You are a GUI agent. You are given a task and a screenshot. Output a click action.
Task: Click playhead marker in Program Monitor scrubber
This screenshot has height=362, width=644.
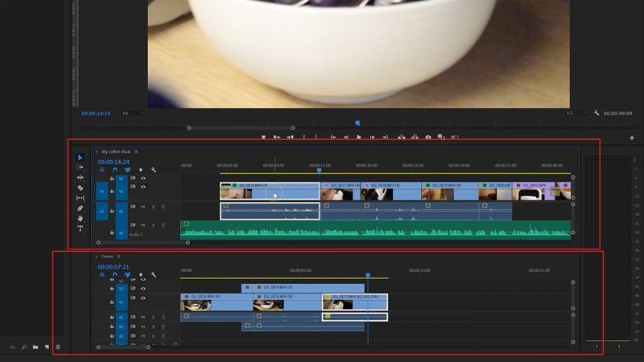point(357,123)
